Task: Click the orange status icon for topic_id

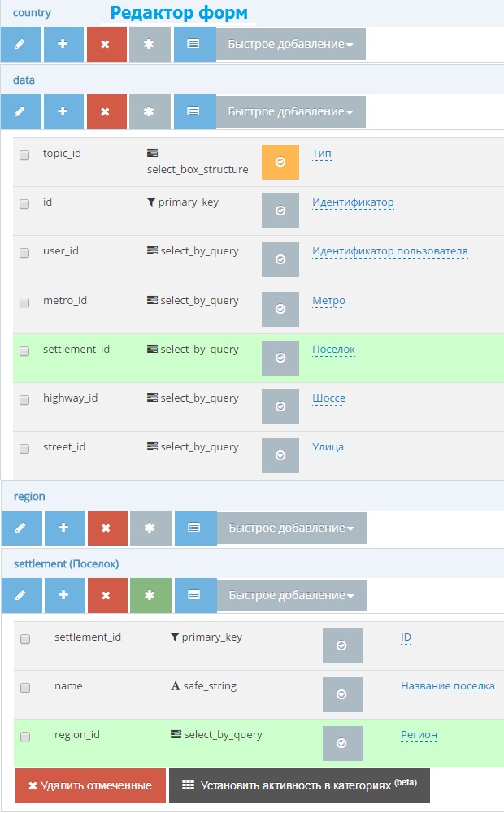Action: (x=280, y=162)
